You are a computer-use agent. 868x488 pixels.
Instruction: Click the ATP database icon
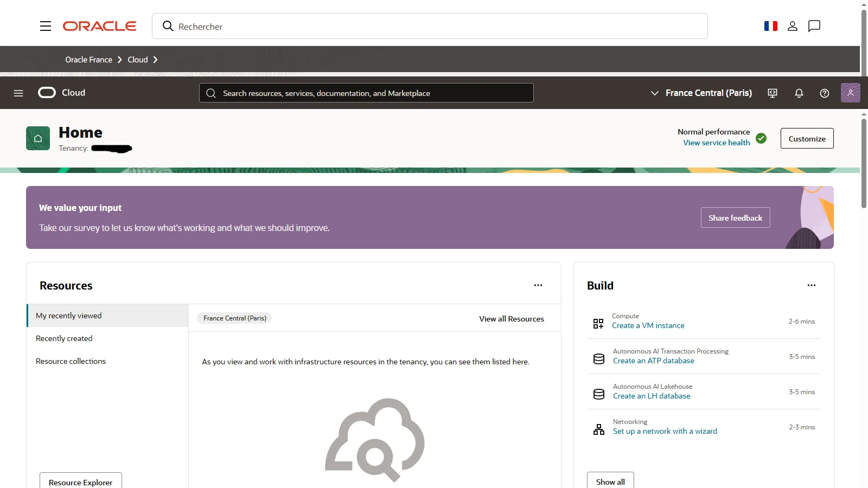(x=599, y=359)
